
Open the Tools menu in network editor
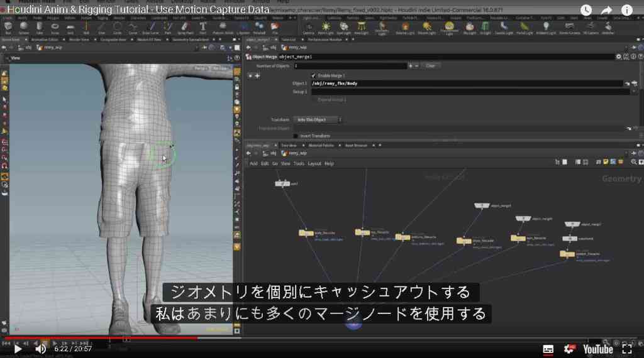(299, 164)
